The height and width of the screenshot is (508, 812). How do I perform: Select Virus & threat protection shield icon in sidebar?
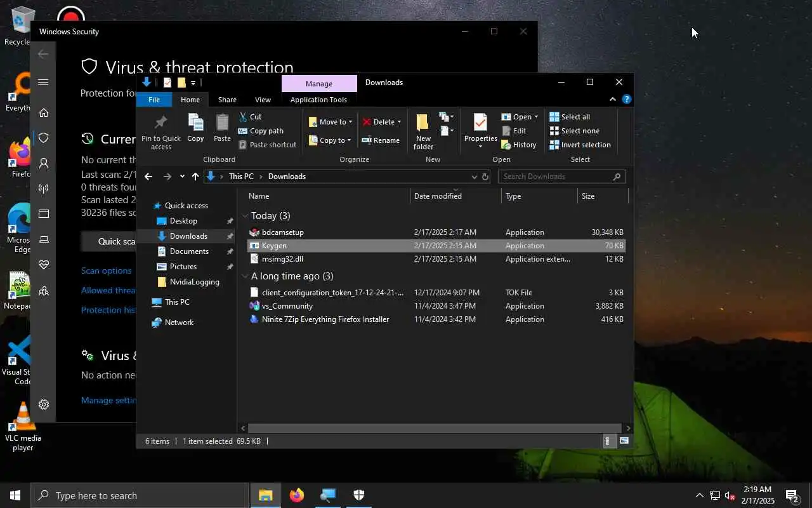pos(44,138)
